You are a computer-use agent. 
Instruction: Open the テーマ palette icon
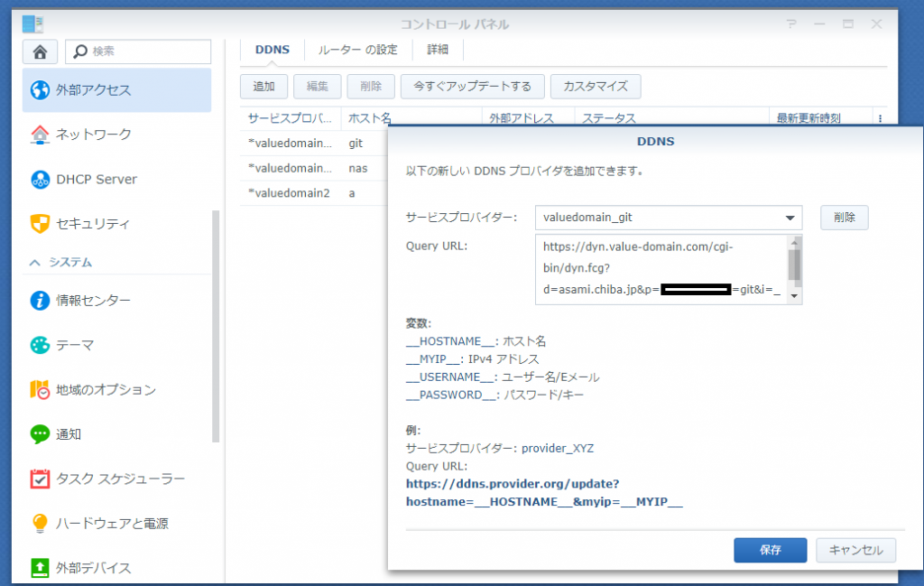pos(40,345)
